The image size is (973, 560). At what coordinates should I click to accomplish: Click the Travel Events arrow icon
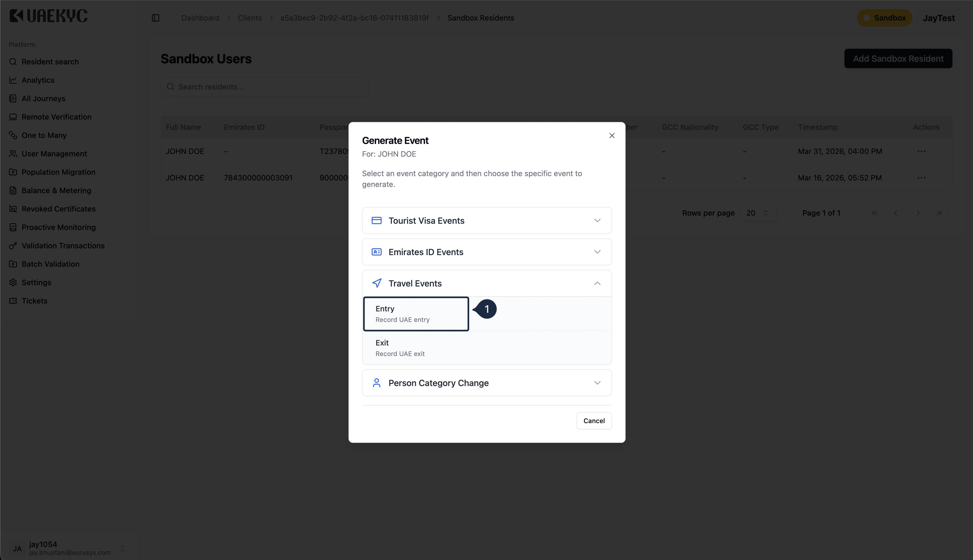tap(376, 284)
